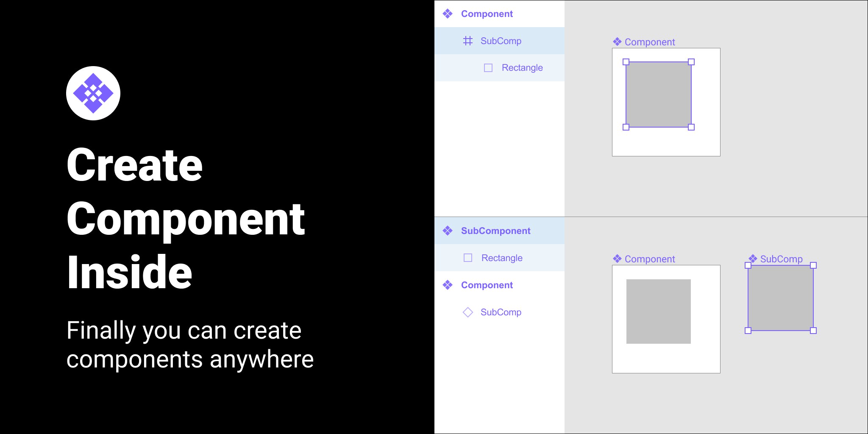Click top-left handle of upper selected rectangle

pyautogui.click(x=626, y=62)
